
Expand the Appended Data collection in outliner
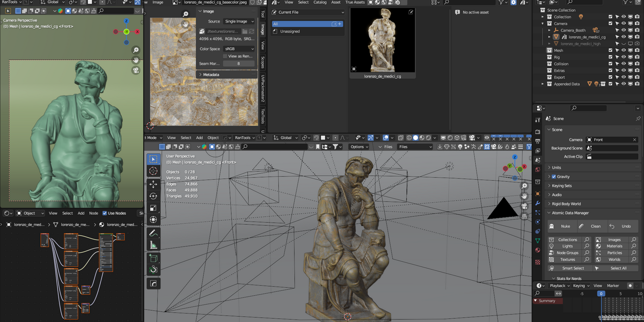tap(543, 84)
